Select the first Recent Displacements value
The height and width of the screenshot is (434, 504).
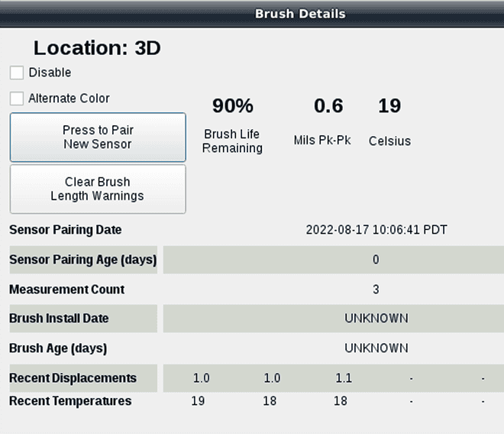pyautogui.click(x=201, y=378)
